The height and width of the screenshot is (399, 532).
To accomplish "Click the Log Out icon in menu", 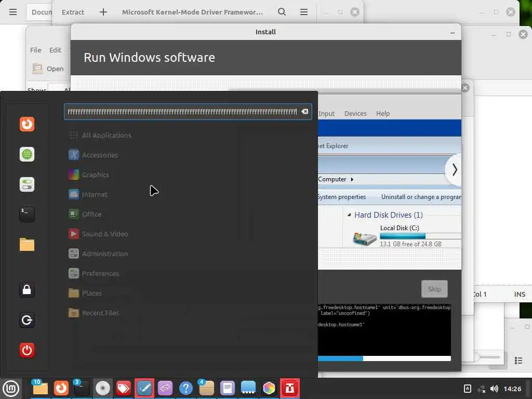I will pyautogui.click(x=27, y=320).
